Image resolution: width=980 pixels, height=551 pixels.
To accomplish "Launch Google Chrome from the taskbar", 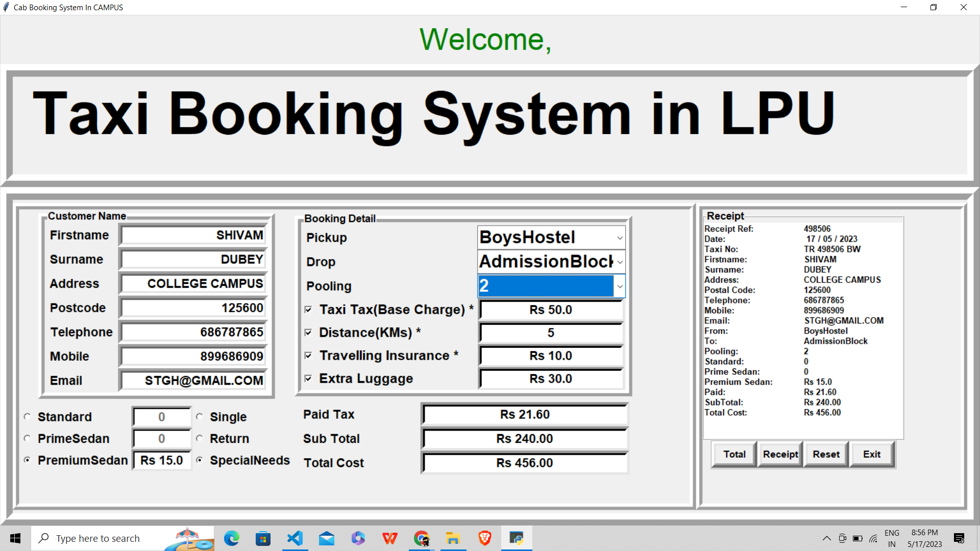I will point(421,538).
